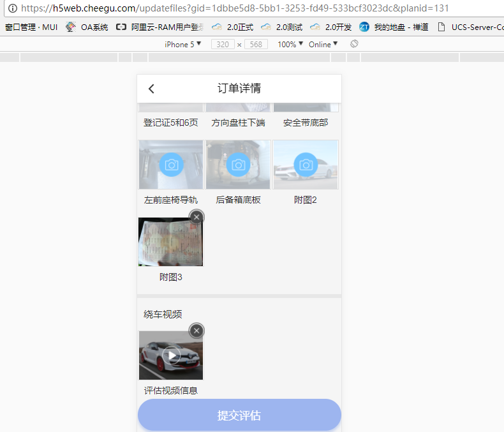Click camera icon for 左前座椅导轨 photo

(x=171, y=165)
